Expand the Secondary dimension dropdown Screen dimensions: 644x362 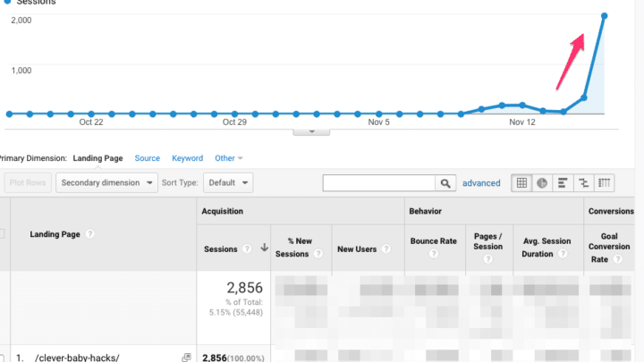point(106,182)
